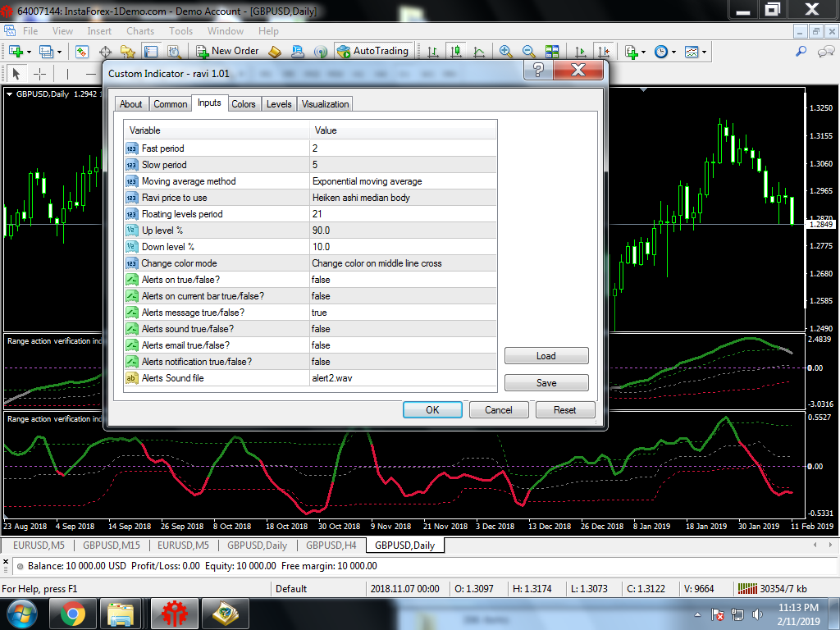
Task: Select the Crosshair tool
Action: tap(40, 73)
